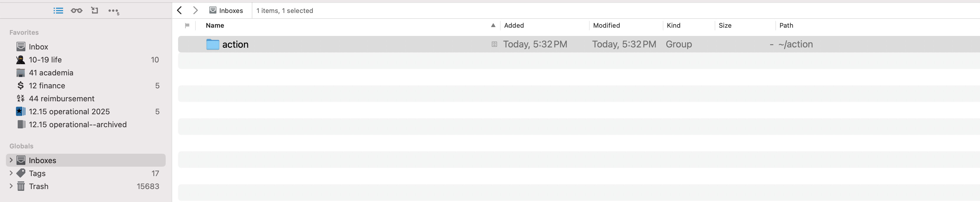The width and height of the screenshot is (980, 202).
Task: Sort by the Modified column header
Action: point(606,25)
